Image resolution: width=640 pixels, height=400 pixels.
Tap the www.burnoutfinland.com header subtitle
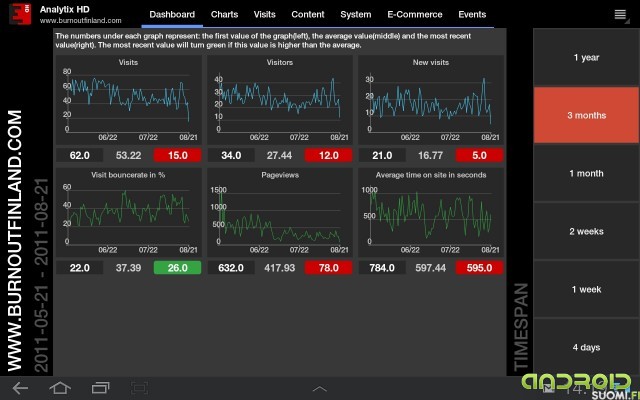pyautogui.click(x=80, y=20)
